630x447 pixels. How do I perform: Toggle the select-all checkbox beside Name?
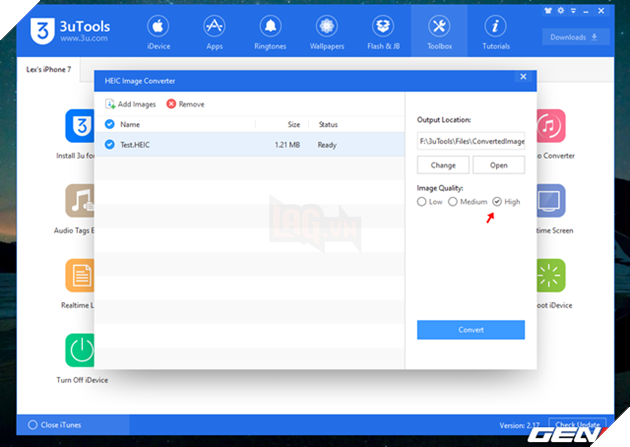coord(109,124)
